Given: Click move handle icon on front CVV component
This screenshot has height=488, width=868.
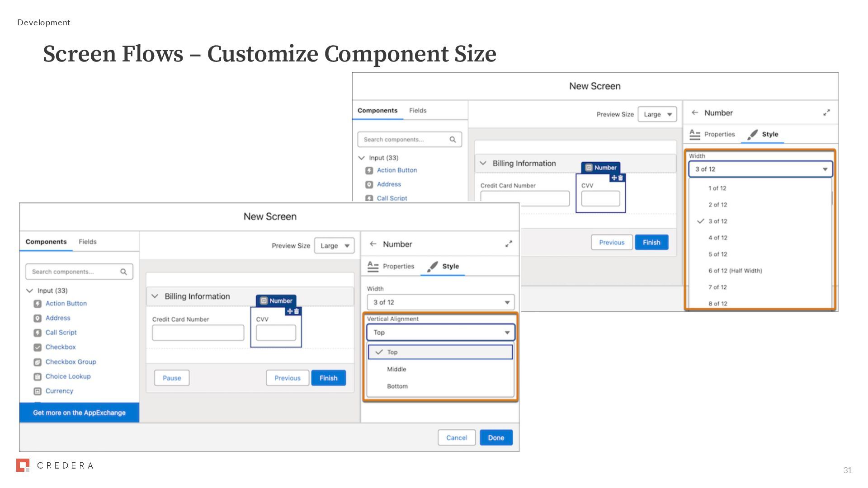Looking at the screenshot, I should [290, 311].
